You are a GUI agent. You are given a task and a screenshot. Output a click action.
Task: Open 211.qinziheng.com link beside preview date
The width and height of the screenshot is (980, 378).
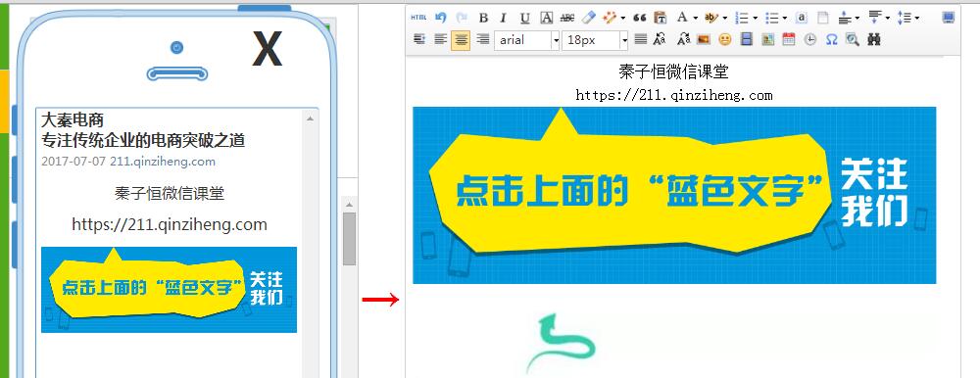[x=163, y=162]
